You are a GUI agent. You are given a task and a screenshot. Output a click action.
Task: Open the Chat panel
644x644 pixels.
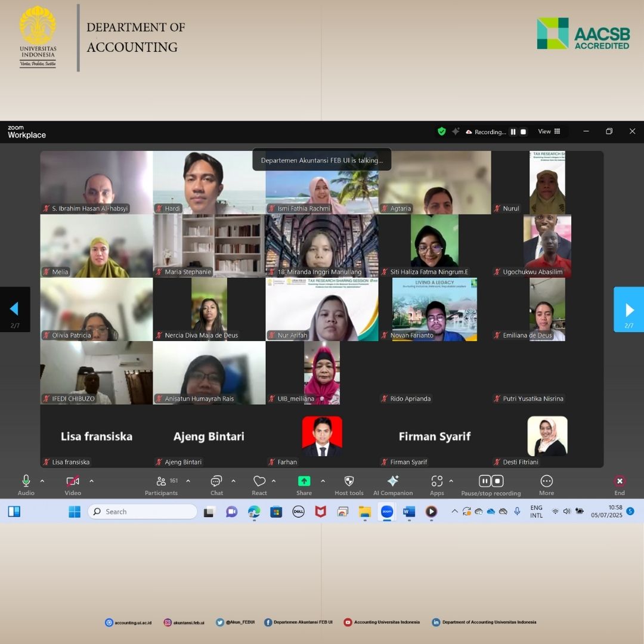click(x=216, y=482)
